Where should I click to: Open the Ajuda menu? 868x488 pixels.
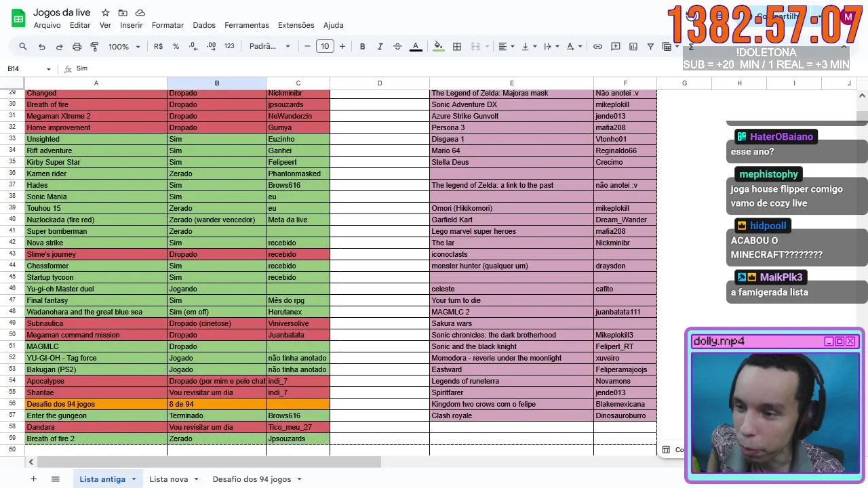coord(334,25)
